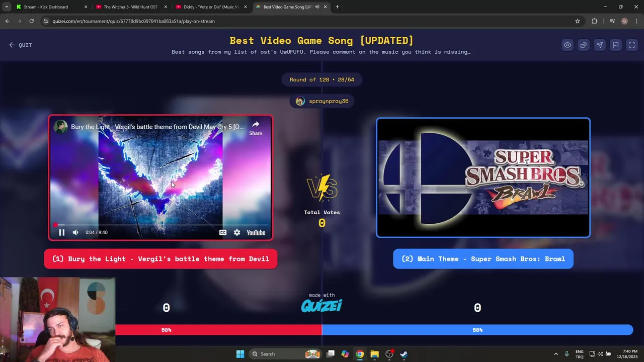Toggle closed captions on the video
The width and height of the screenshot is (644, 362).
point(223,232)
